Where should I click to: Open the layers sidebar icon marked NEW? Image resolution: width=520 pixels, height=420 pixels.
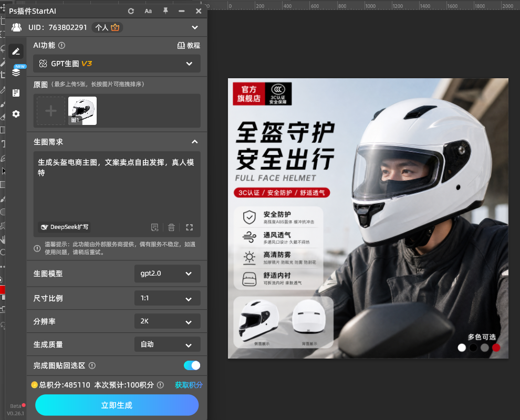[16, 71]
